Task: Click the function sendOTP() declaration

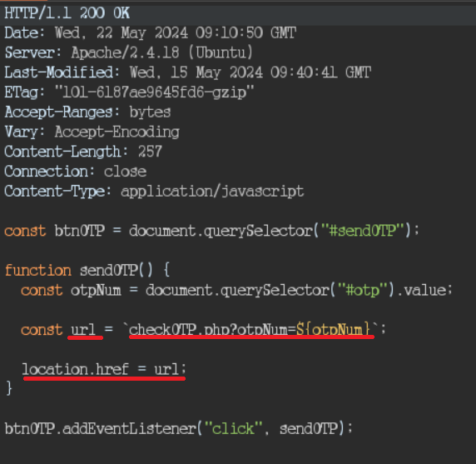Action: point(87,270)
